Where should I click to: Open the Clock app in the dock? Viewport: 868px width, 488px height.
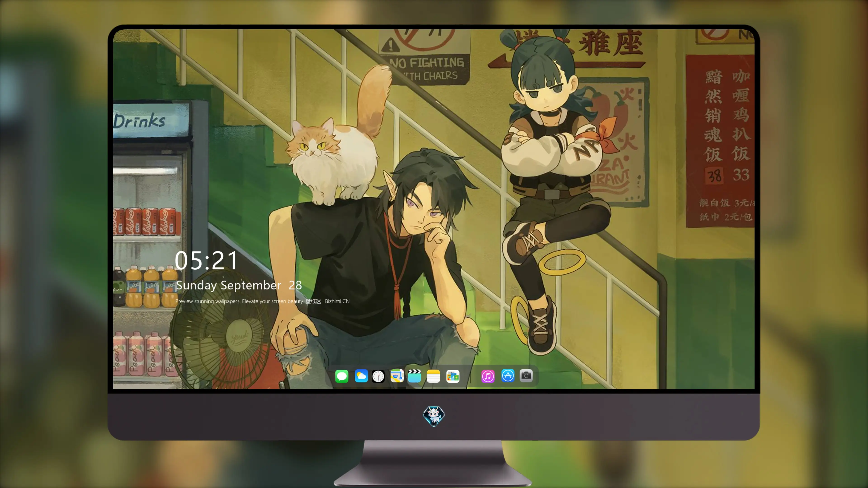pos(378,376)
